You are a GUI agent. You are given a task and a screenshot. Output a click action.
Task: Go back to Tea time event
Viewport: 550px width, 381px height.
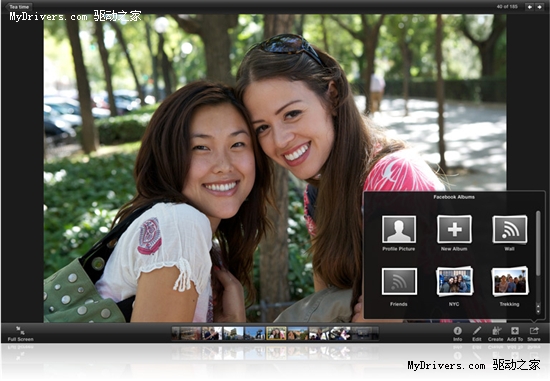(19, 7)
